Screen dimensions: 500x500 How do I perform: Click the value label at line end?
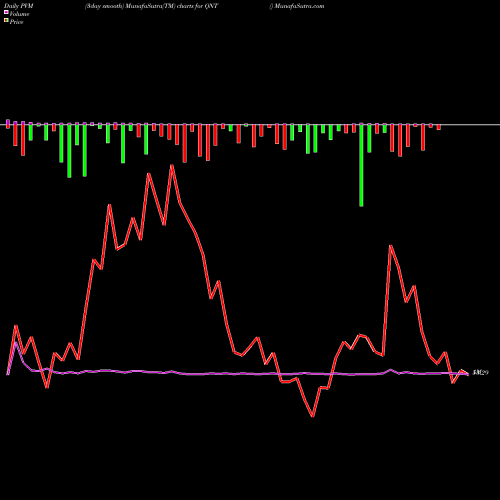point(481,373)
